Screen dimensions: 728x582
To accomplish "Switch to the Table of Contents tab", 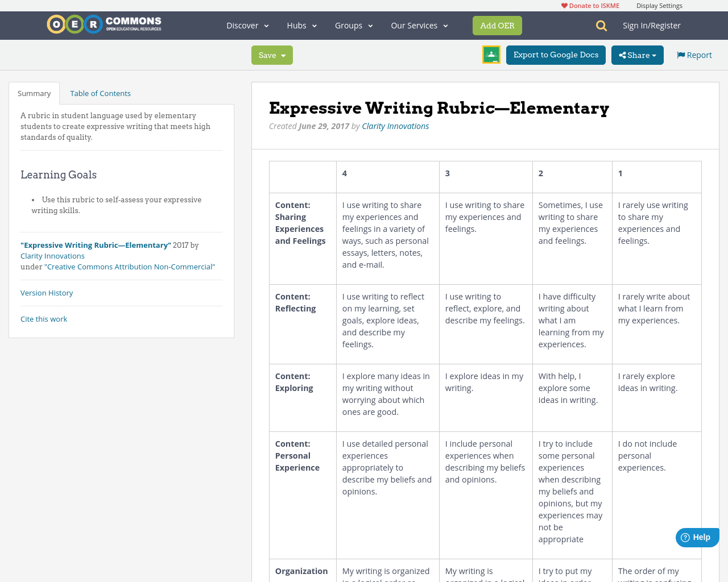I will click(100, 93).
